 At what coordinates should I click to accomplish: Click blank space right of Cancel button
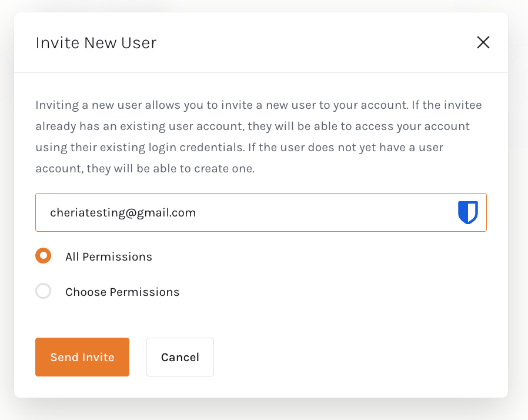click(353, 357)
